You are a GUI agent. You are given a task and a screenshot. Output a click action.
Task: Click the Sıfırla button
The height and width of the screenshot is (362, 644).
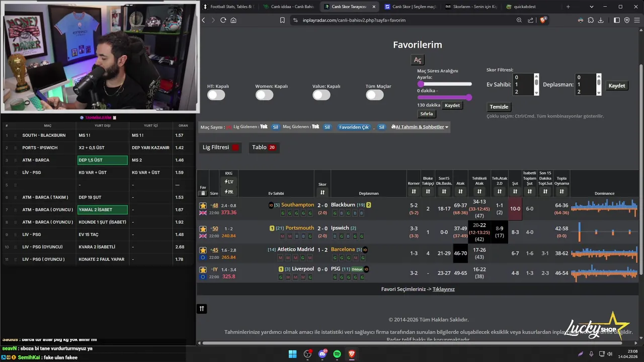[x=427, y=114]
